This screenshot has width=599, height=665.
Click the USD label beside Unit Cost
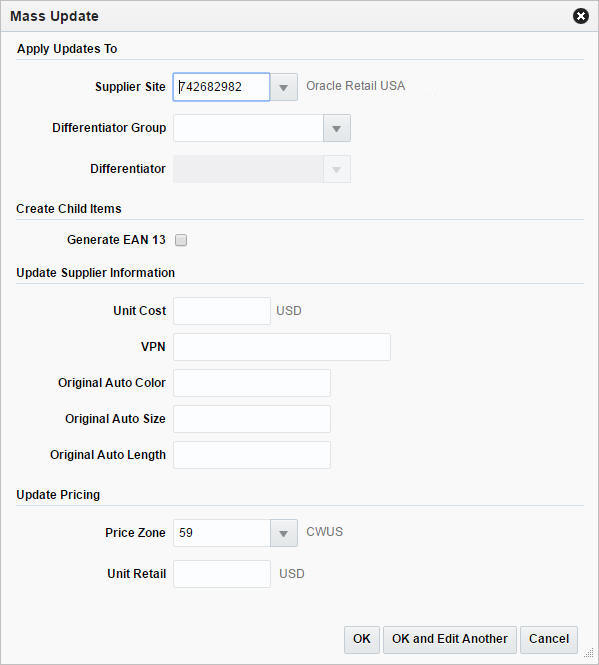pos(289,311)
